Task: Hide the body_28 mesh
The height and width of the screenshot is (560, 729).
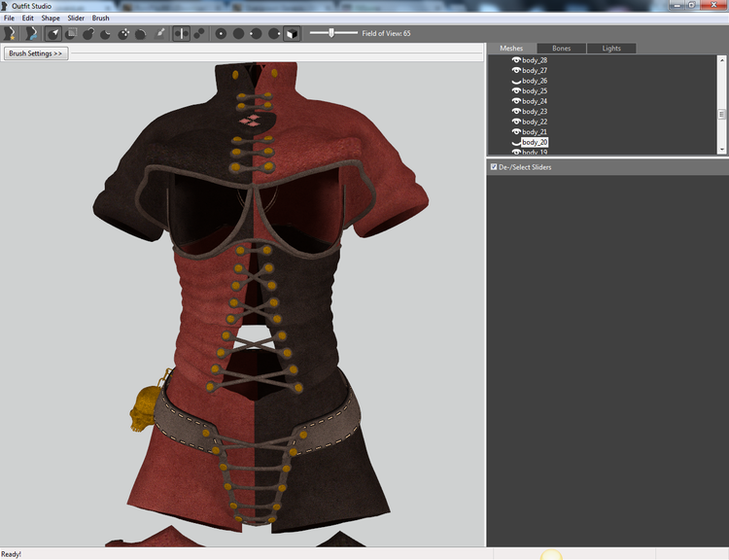Action: point(516,60)
